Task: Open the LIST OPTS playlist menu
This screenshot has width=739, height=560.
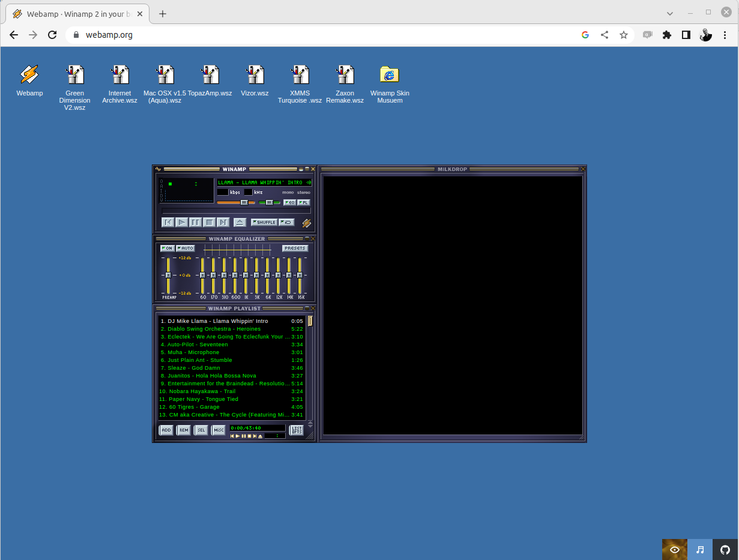Action: 297,430
